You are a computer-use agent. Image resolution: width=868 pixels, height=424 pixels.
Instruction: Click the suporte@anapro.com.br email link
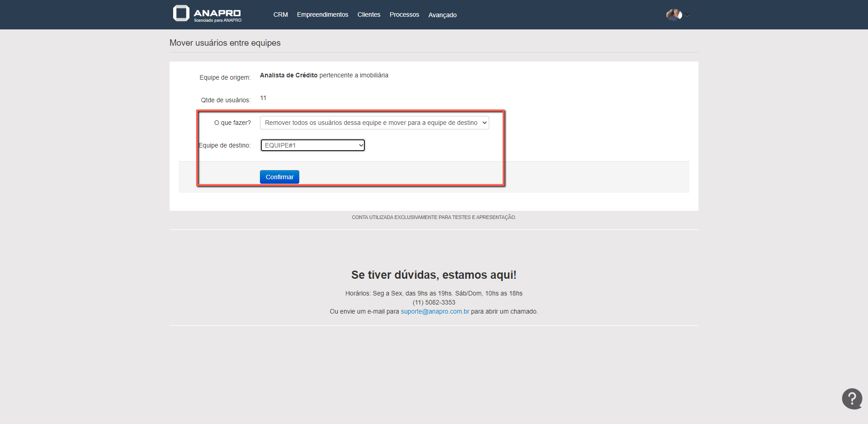pos(435,311)
